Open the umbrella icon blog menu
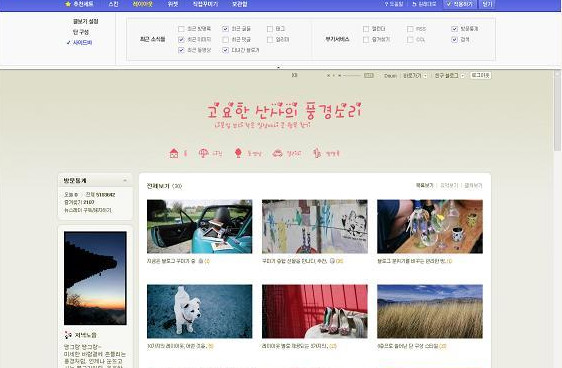 [204, 153]
